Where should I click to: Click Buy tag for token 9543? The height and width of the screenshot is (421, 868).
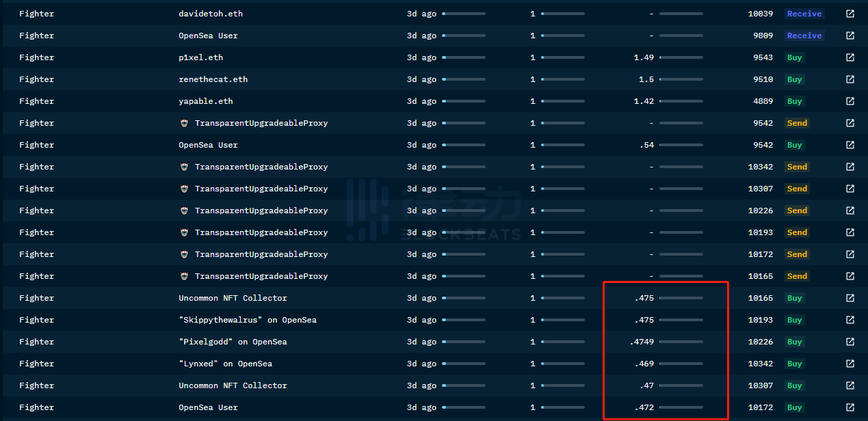795,57
